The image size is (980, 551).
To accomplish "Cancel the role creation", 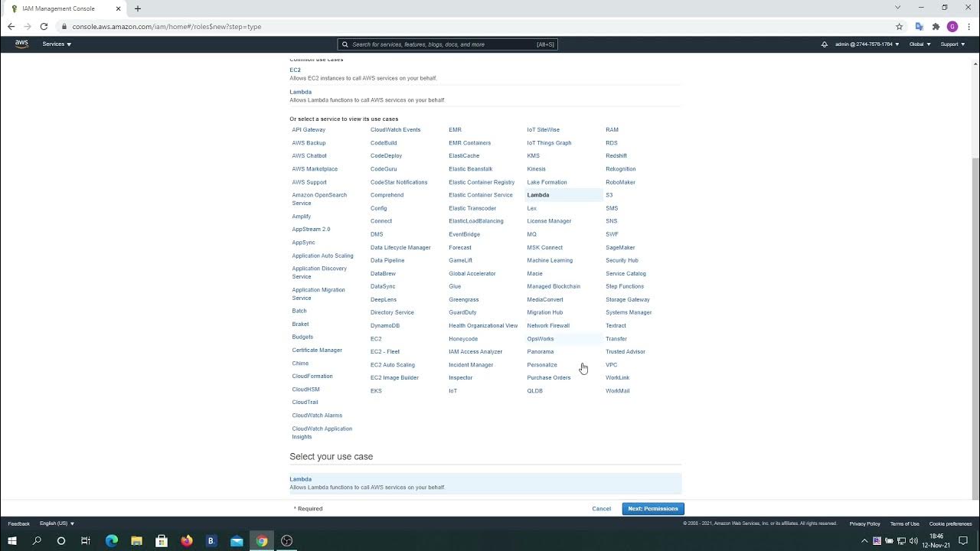I will point(602,509).
